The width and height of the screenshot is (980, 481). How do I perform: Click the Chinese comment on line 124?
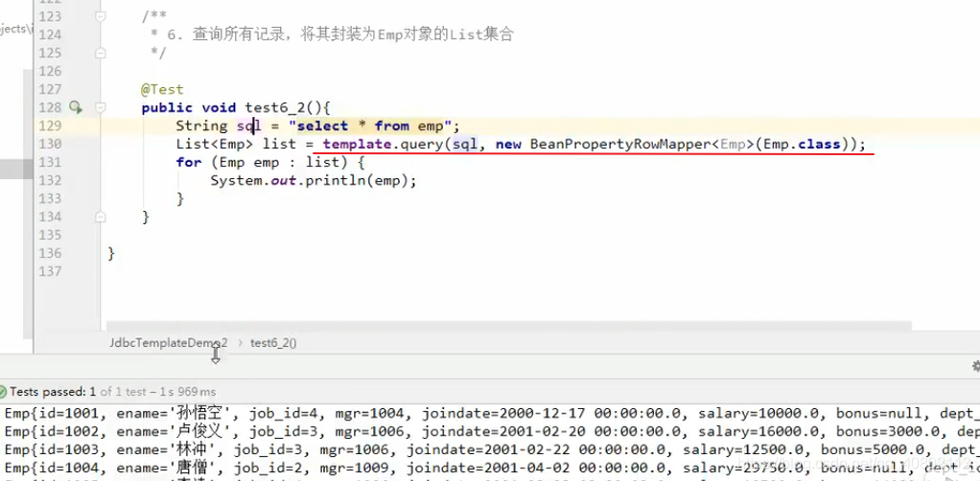[353, 35]
